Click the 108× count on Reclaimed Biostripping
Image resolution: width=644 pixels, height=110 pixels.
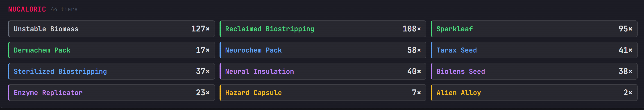pos(411,29)
